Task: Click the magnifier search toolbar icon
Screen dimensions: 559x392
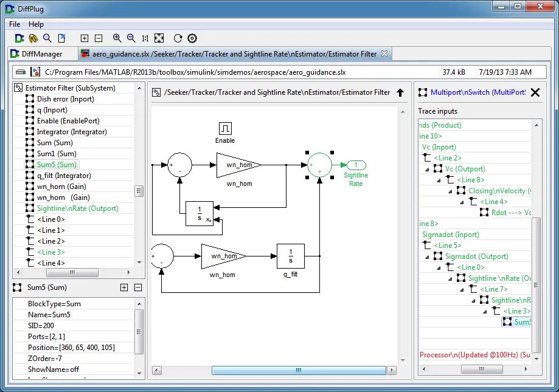Action: point(47,38)
